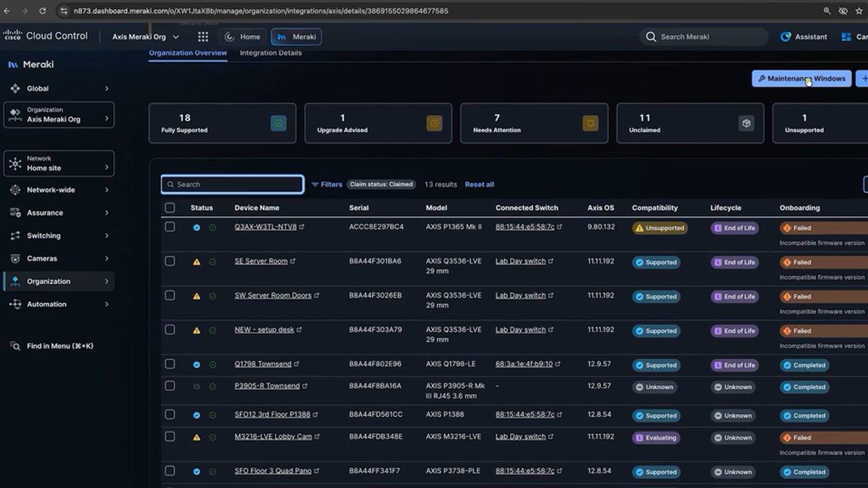Check the box for NEW - setup desk row
The image size is (868, 488).
tap(170, 330)
